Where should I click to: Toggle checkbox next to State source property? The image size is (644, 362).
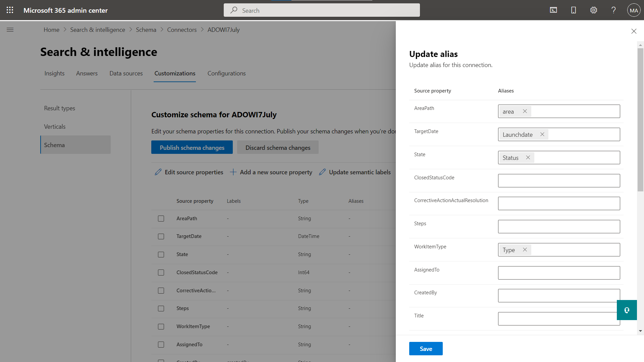161,254
